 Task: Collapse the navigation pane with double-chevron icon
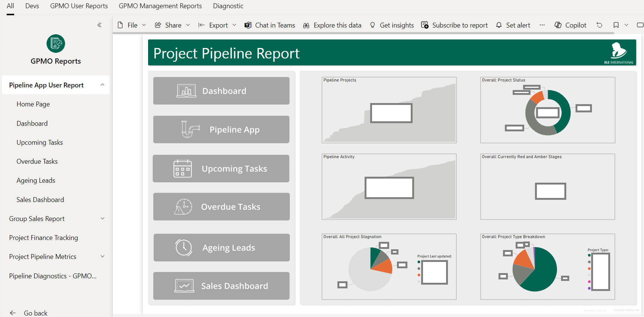[x=99, y=25]
